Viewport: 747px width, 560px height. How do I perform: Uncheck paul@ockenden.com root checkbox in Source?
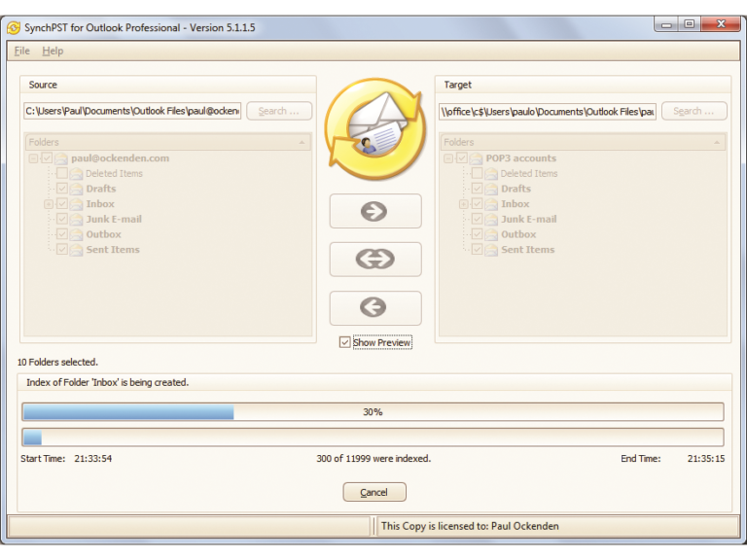tap(47, 158)
